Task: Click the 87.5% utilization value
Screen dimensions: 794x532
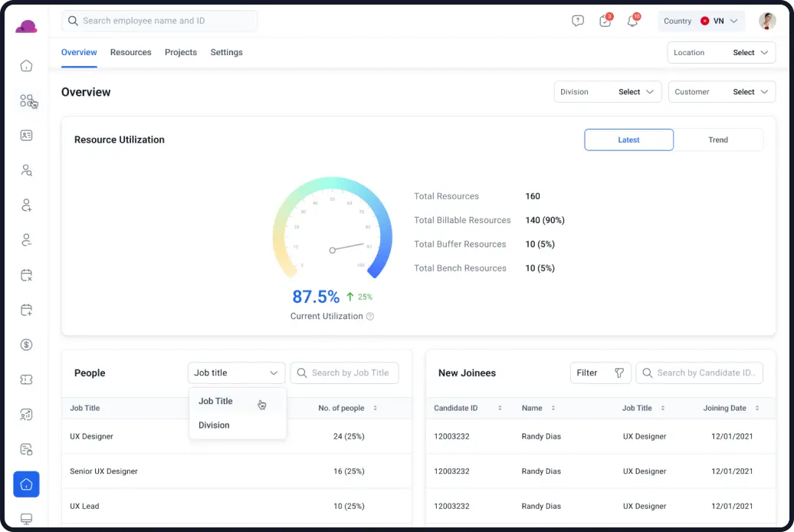Action: point(316,297)
